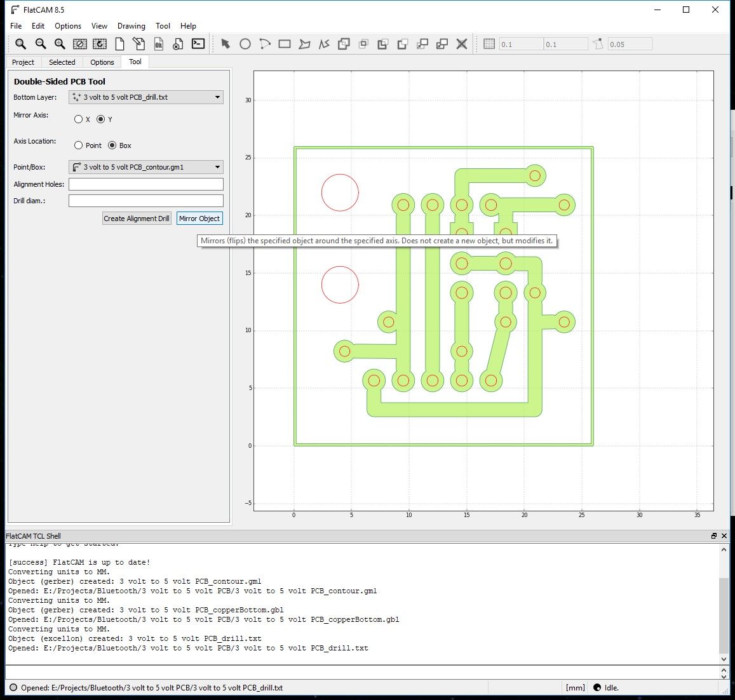Image resolution: width=735 pixels, height=700 pixels.
Task: Open the Options menu
Action: pyautogui.click(x=67, y=26)
